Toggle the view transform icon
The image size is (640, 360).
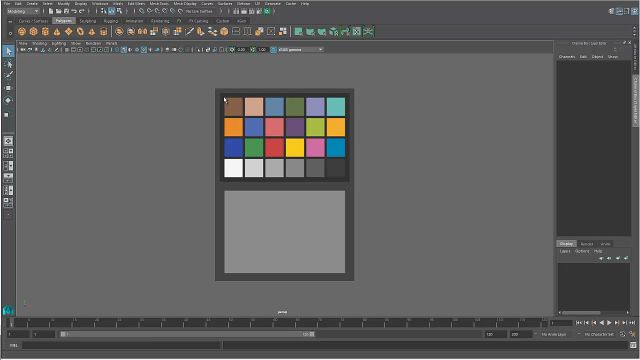point(273,50)
